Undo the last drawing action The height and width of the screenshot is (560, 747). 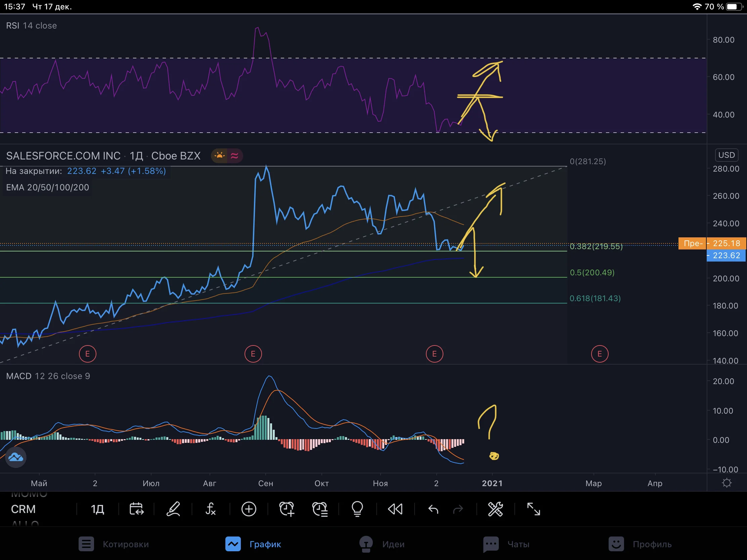tap(433, 509)
